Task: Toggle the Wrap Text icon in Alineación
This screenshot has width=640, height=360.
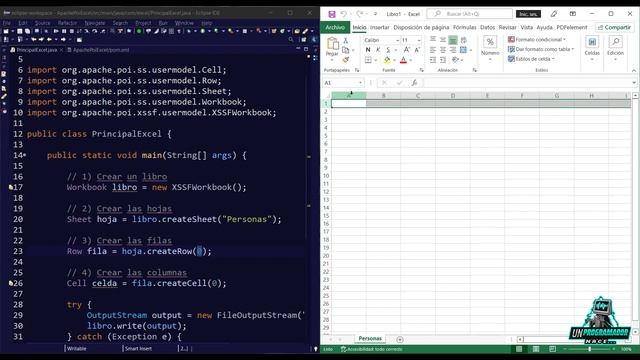Action: [464, 40]
